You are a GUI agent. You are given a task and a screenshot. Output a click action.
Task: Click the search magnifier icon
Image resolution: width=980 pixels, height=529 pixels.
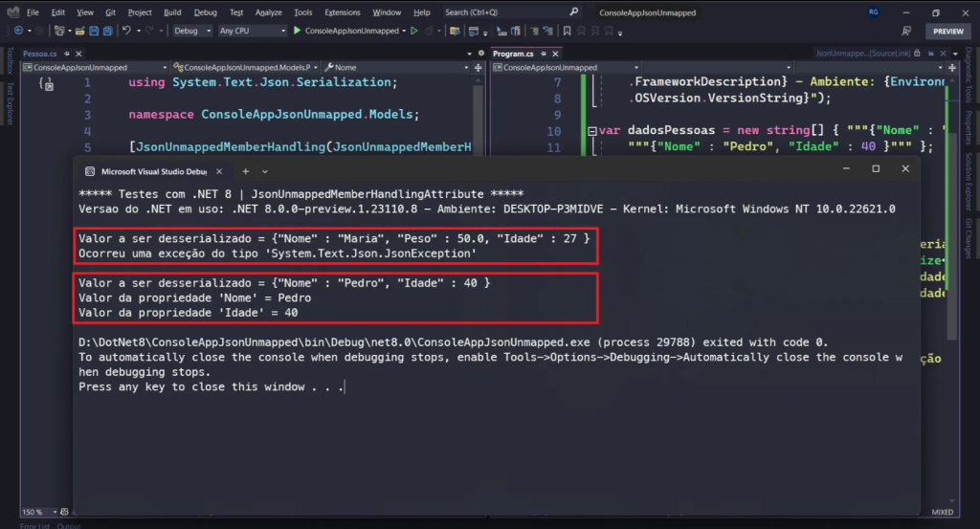pos(574,11)
